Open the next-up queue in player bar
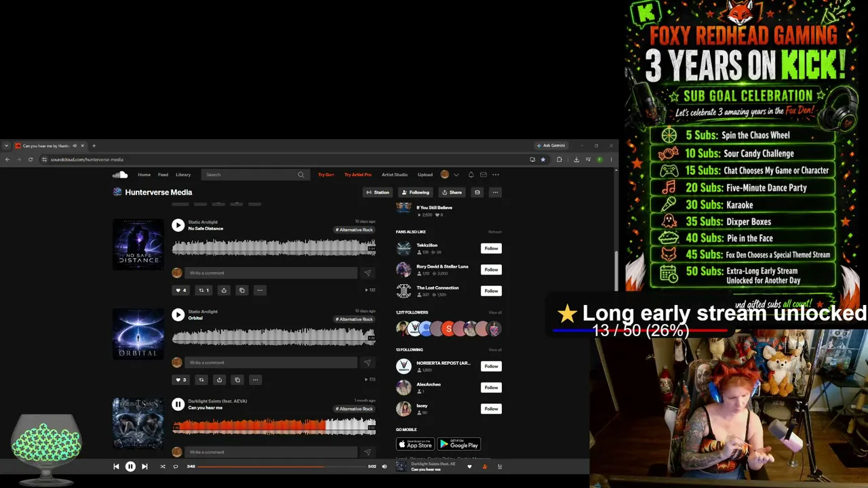868x488 pixels. point(500,466)
